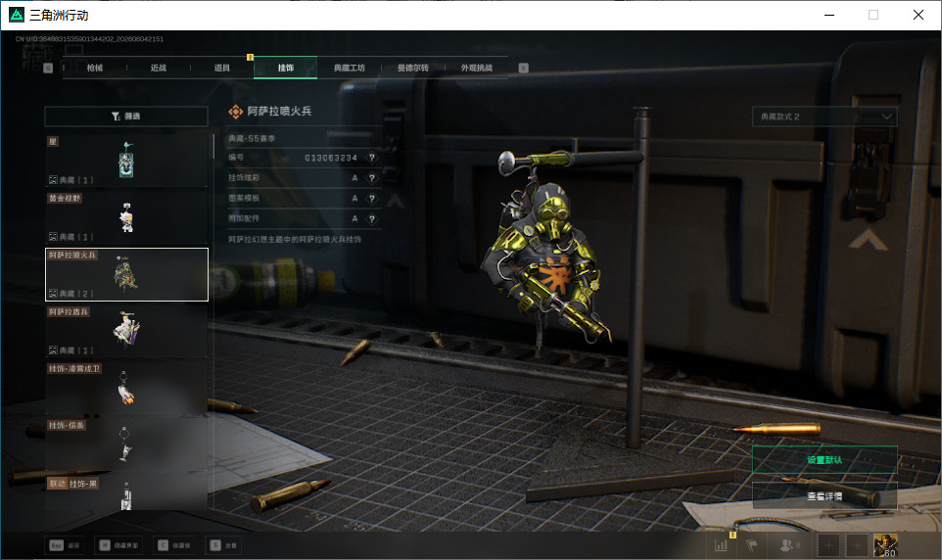Viewport: 942px width, 560px height.
Task: Expand the 典藏款式 2 dropdown
Action: 824,117
